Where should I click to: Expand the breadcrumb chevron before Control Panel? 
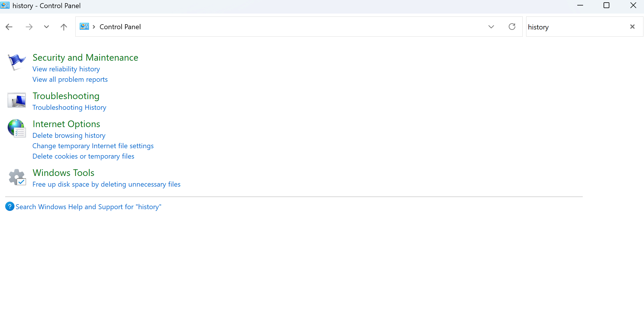[94, 27]
